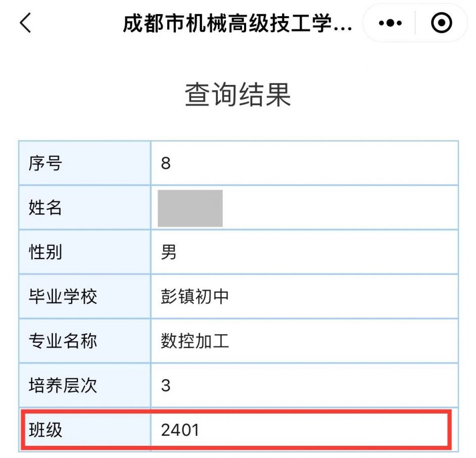Select the gender value 男
Viewport: 476px width, 458px height.
point(168,252)
